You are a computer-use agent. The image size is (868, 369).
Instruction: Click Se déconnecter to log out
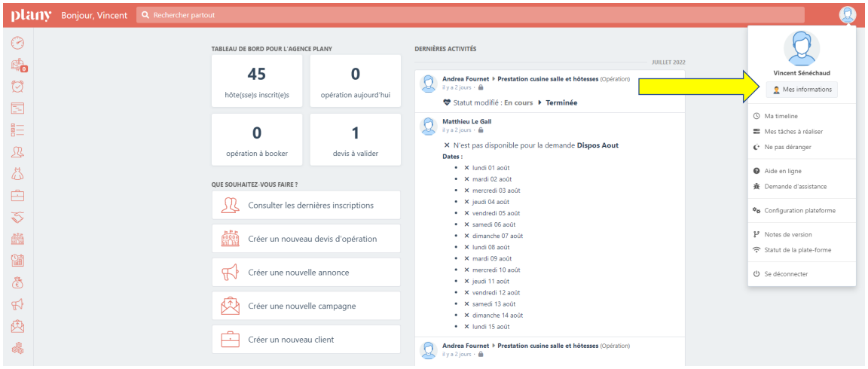tap(785, 274)
